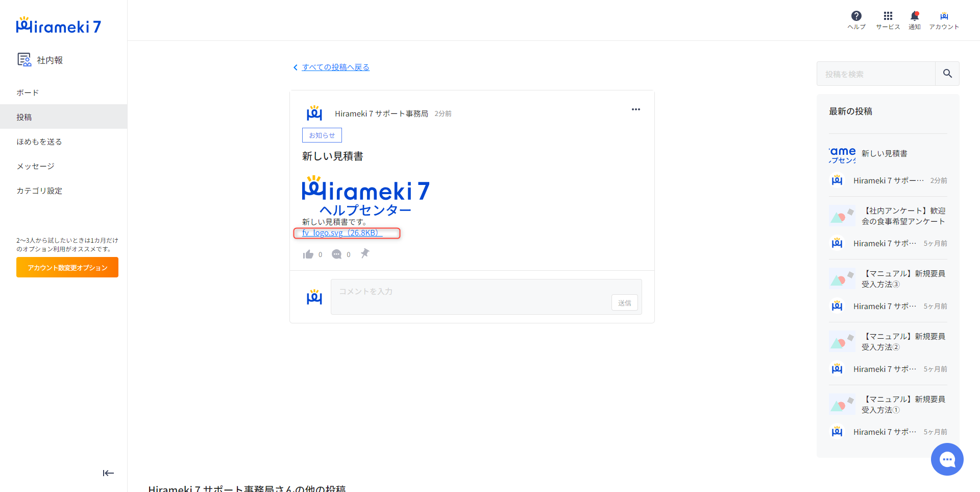This screenshot has width=980, height=492.
Task: Click the thumbnail of 新規要員受入方法① post
Action: click(x=842, y=405)
